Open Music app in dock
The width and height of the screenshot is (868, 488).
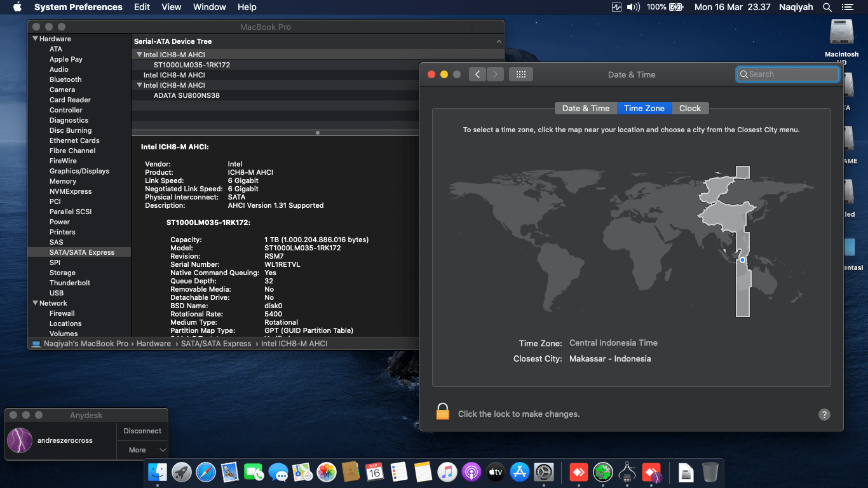click(x=447, y=472)
